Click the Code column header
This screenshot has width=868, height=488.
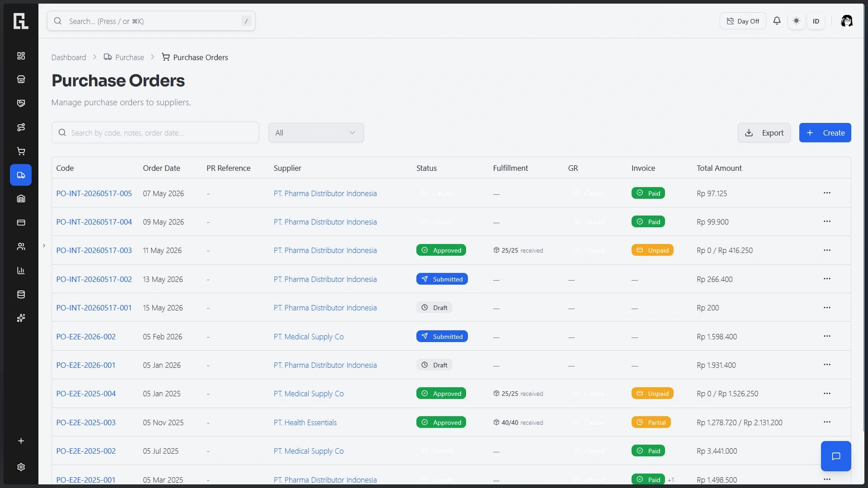click(65, 168)
